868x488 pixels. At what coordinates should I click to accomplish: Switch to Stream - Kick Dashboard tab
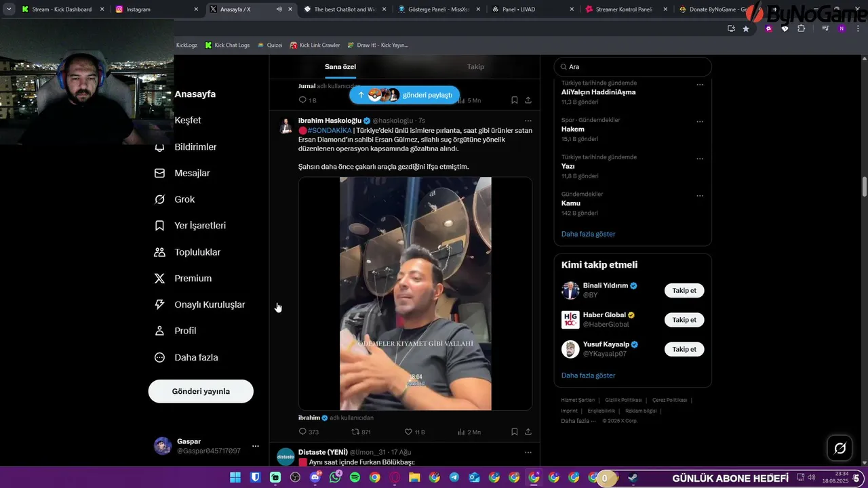tap(62, 9)
